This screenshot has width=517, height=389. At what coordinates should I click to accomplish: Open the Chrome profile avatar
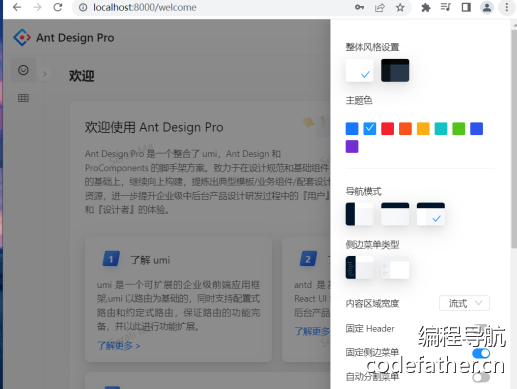pos(487,7)
